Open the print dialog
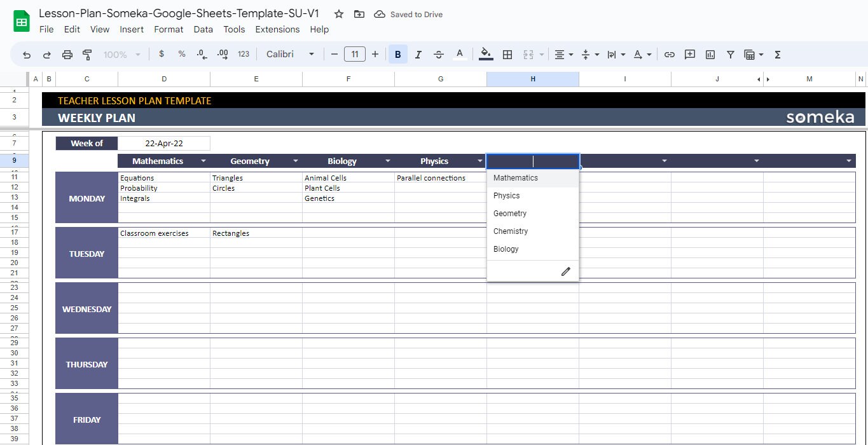 (x=67, y=54)
